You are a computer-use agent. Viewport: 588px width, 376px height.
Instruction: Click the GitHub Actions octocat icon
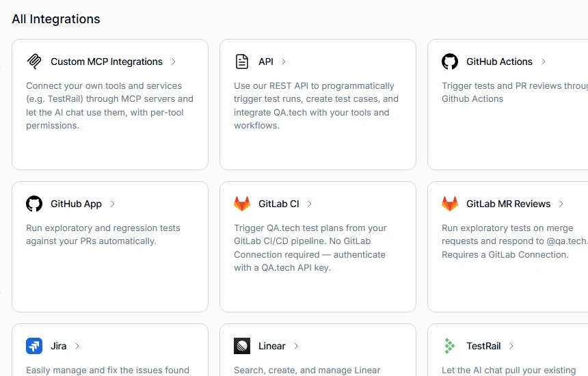(x=450, y=62)
